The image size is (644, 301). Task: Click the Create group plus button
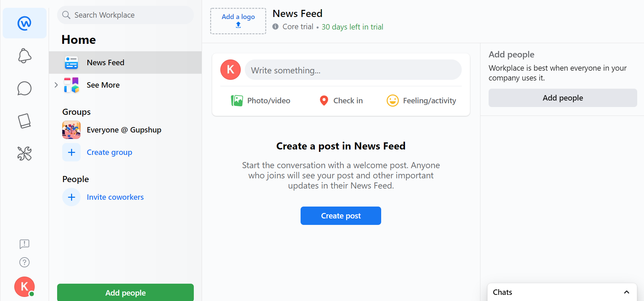[x=71, y=152]
